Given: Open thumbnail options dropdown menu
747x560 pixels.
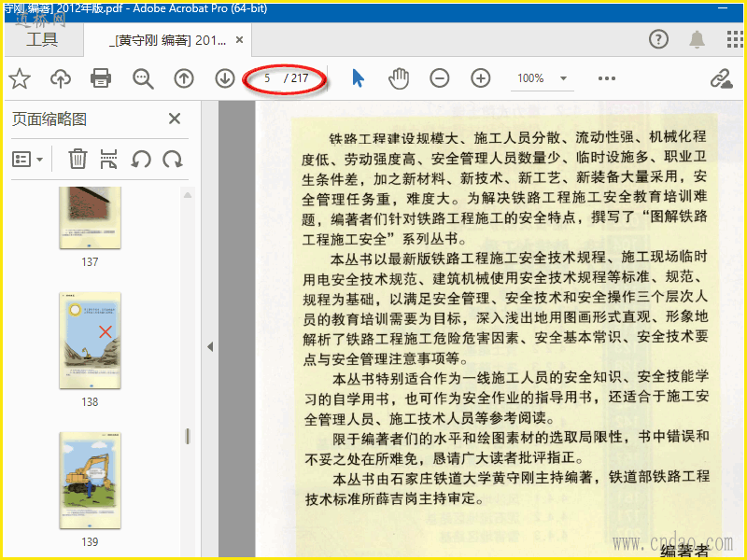Looking at the screenshot, I should click(x=27, y=159).
